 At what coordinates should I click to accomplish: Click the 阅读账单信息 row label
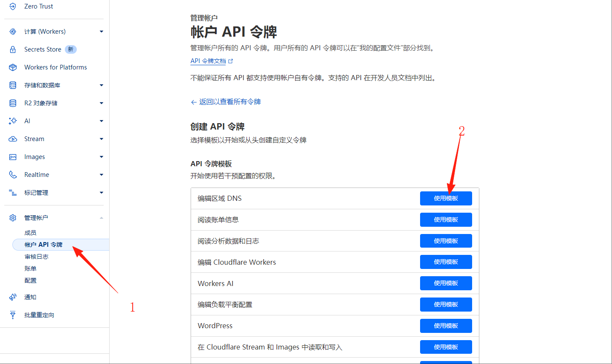(x=218, y=220)
